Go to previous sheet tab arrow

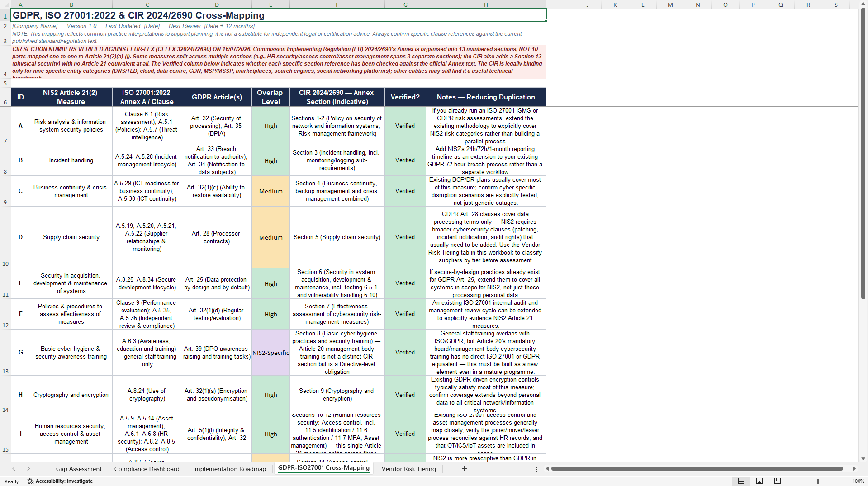tap(14, 469)
